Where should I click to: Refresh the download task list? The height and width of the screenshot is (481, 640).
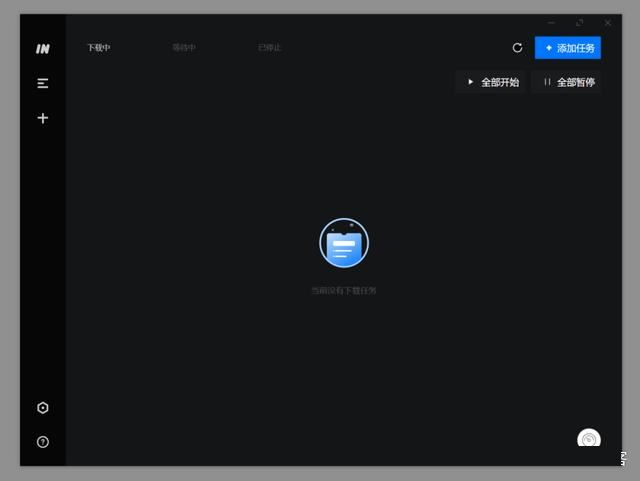click(517, 48)
